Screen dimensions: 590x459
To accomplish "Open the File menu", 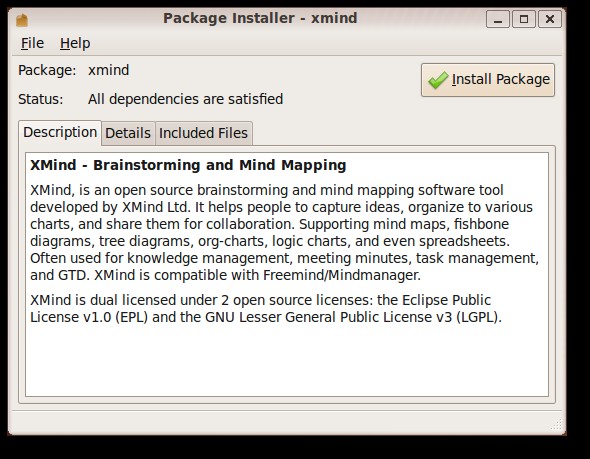I will coord(32,43).
